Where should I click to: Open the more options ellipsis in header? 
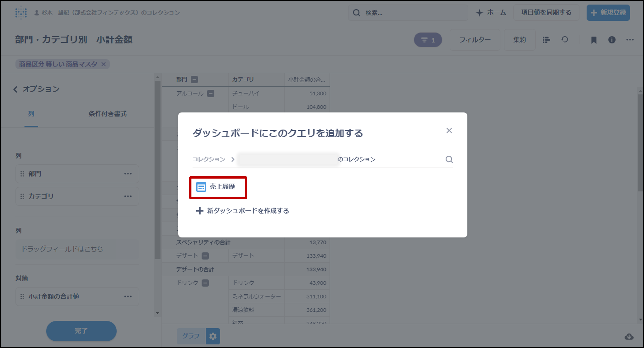(x=630, y=40)
